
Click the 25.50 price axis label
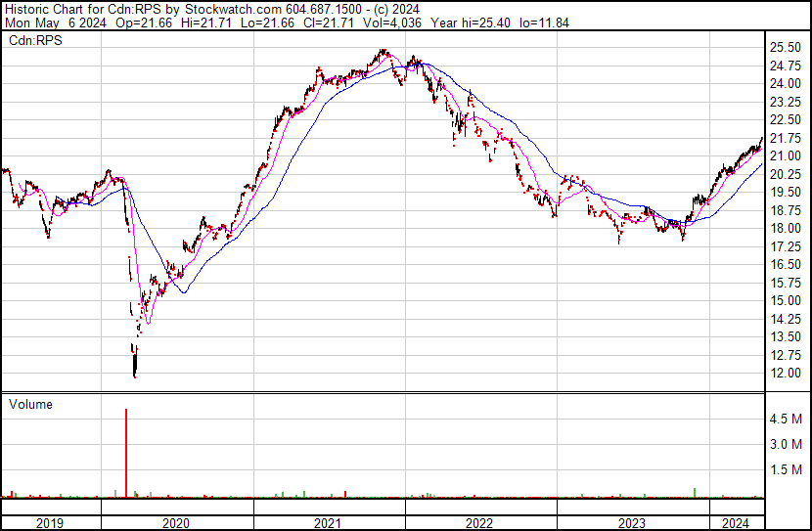[786, 48]
